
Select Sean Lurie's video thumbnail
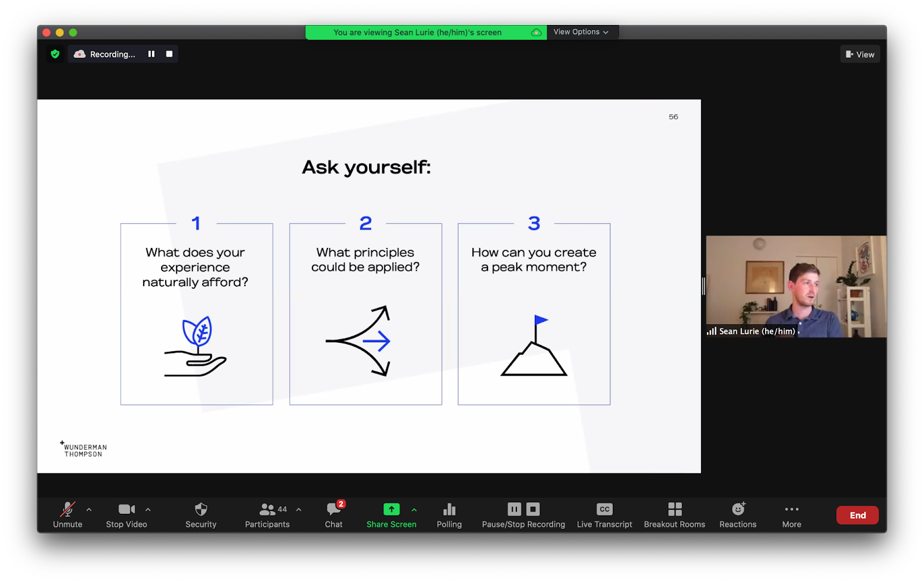pyautogui.click(x=796, y=286)
